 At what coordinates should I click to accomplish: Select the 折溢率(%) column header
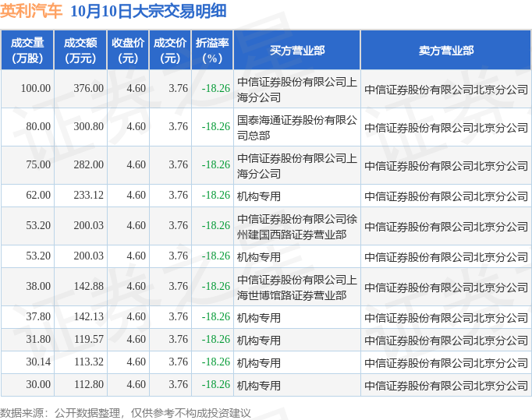[x=212, y=50]
